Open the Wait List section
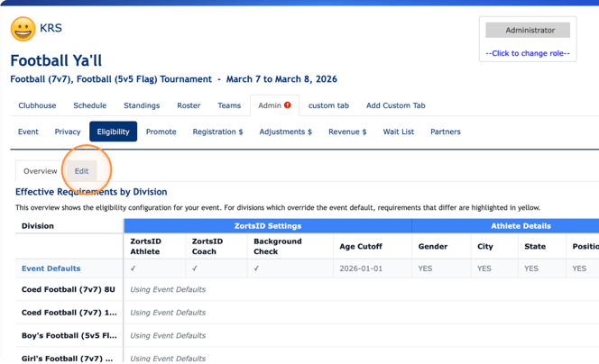 pos(398,132)
